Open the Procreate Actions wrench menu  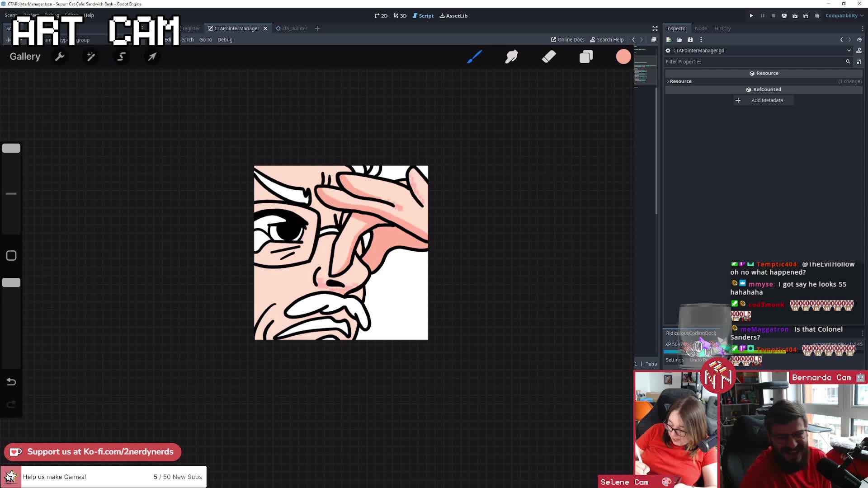coord(60,56)
